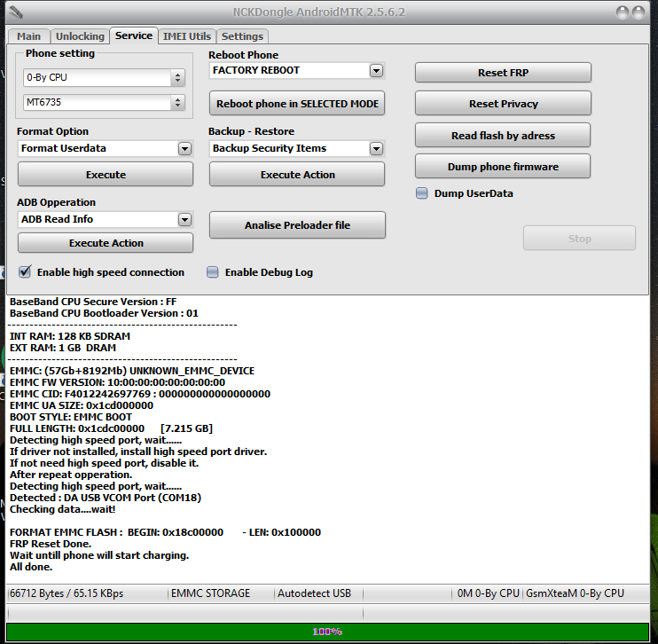
Task: Click Execute Action under ADB Opperation
Action: tap(106, 243)
